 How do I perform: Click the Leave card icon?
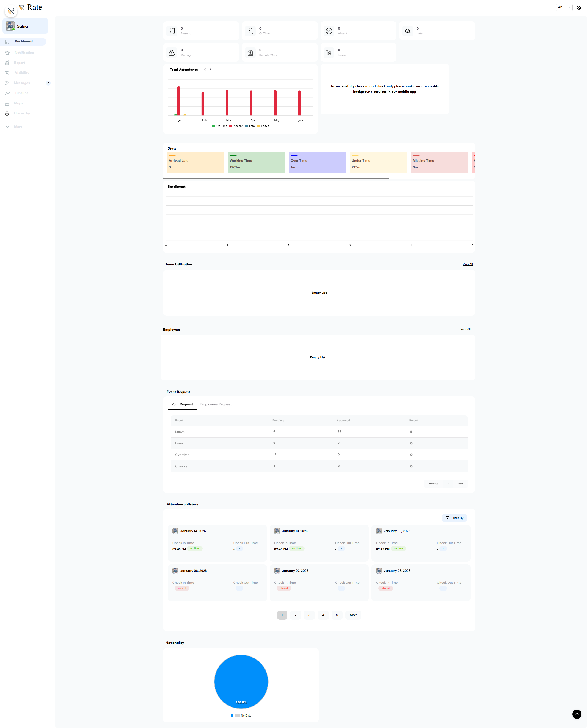tap(329, 53)
